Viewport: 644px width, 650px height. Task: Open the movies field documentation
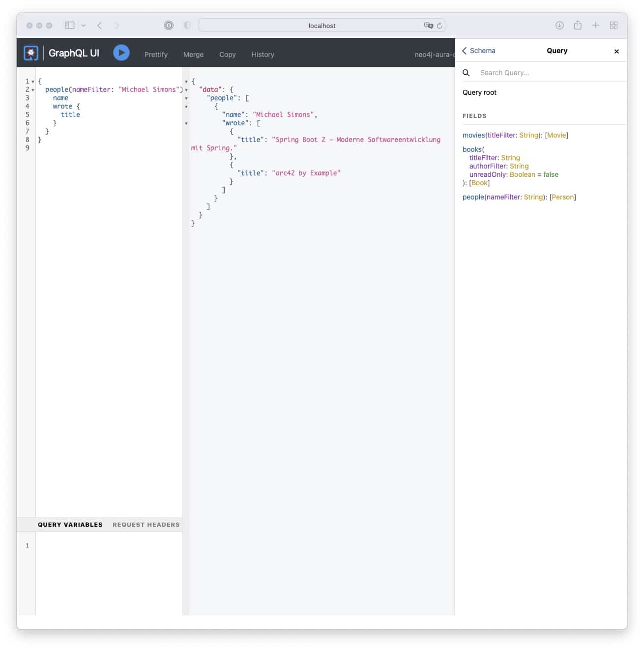tap(473, 135)
